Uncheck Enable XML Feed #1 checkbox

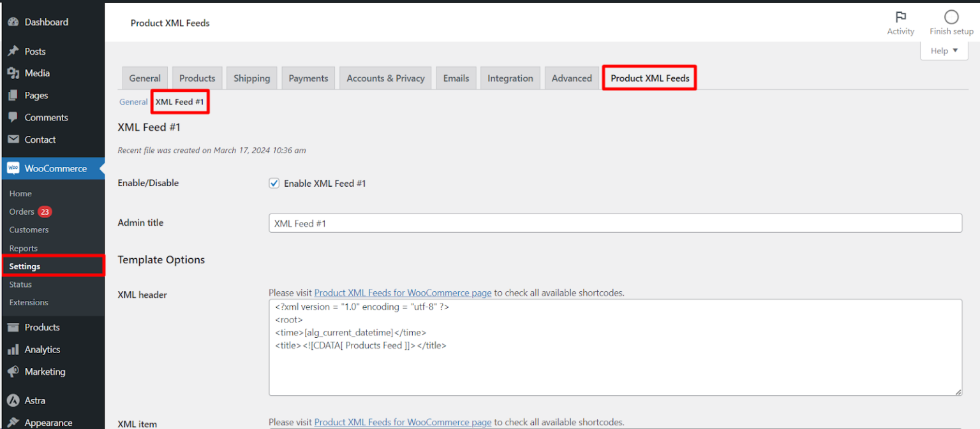(274, 184)
